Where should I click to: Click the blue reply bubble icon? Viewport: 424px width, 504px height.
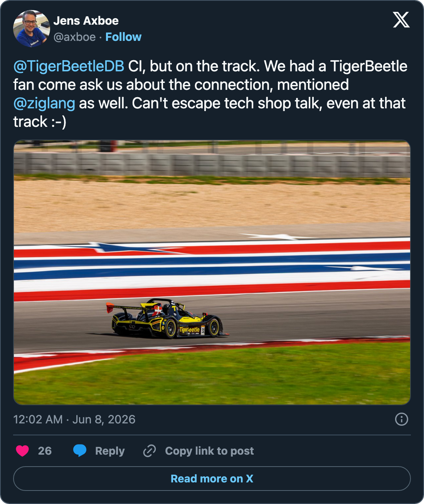80,450
